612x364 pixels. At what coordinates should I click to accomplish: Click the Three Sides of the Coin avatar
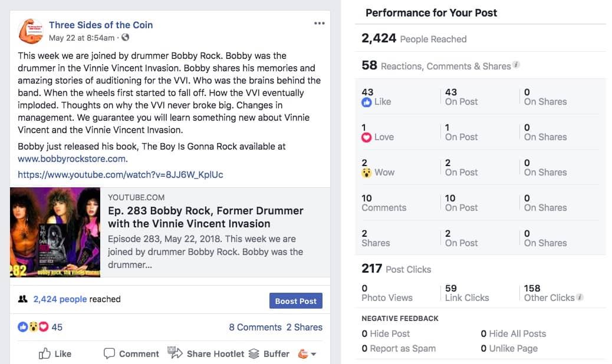click(31, 31)
